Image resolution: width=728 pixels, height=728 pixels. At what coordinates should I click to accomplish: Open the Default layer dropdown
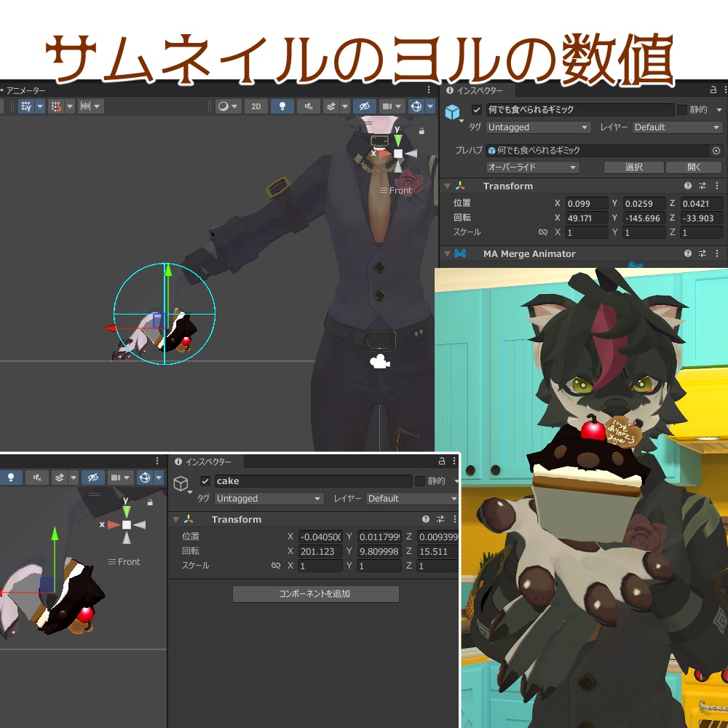(x=677, y=127)
